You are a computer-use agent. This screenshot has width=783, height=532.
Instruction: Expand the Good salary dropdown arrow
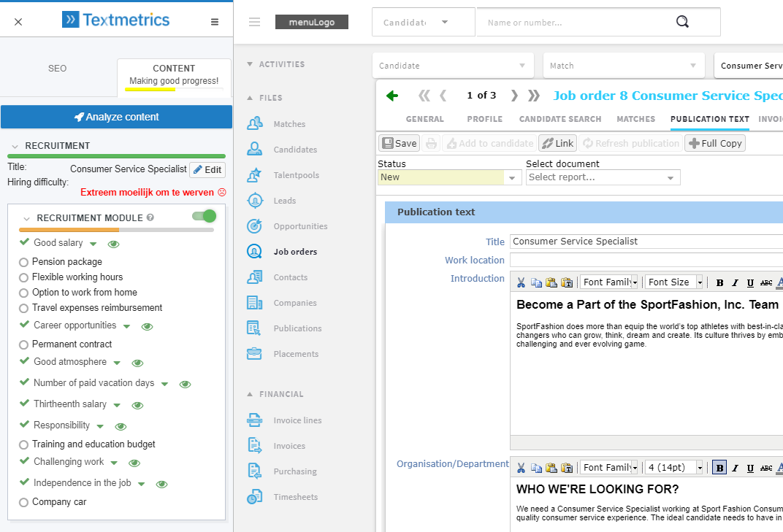pos(93,244)
